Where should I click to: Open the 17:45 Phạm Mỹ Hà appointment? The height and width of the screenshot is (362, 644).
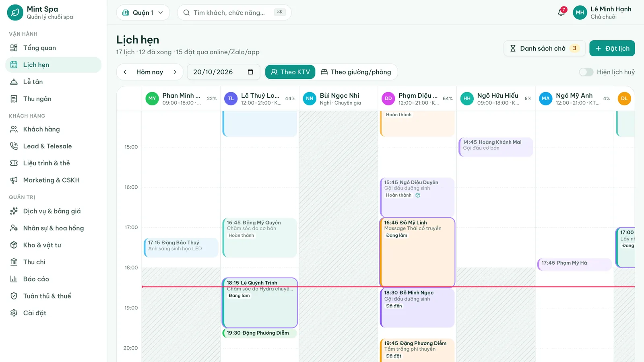coord(574,264)
